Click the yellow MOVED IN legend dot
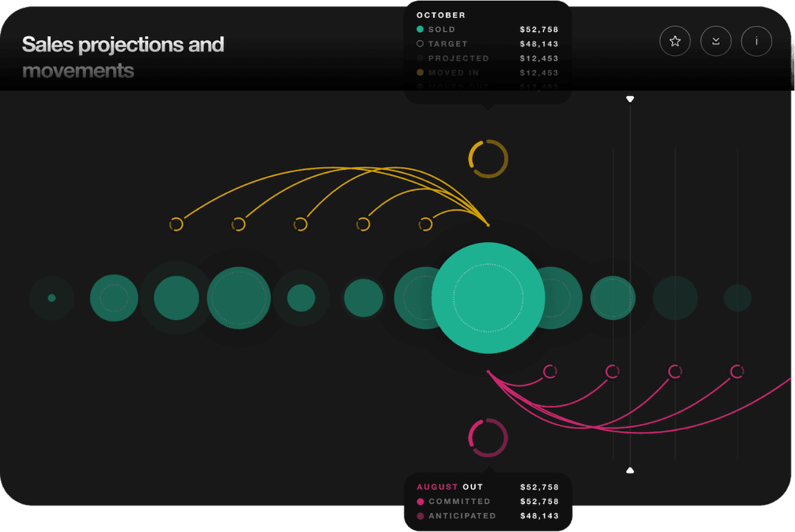 (420, 72)
